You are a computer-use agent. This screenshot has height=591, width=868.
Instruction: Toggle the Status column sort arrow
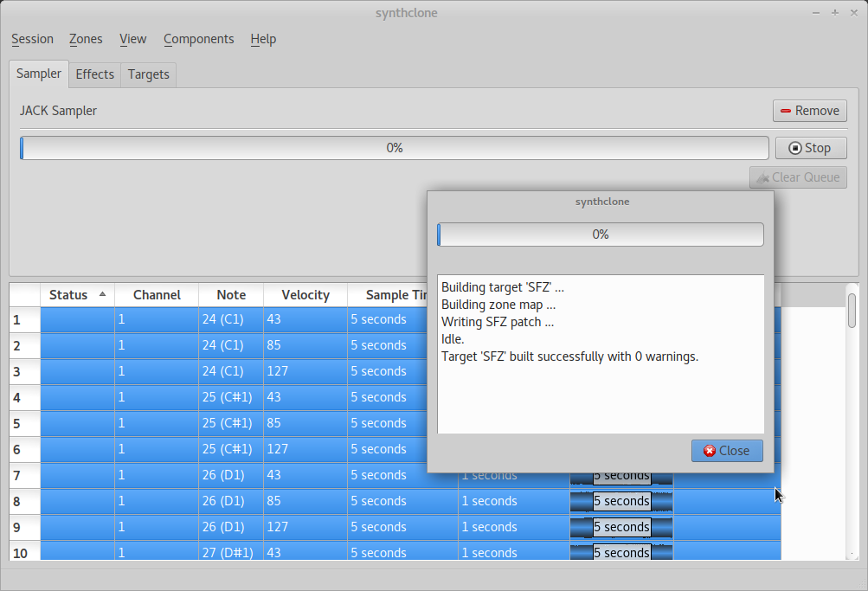[x=103, y=295]
